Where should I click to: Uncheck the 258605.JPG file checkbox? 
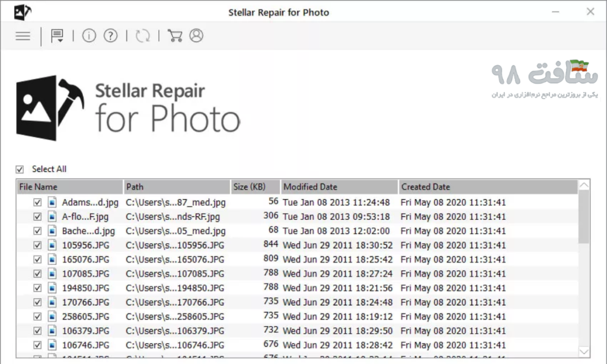[37, 316]
